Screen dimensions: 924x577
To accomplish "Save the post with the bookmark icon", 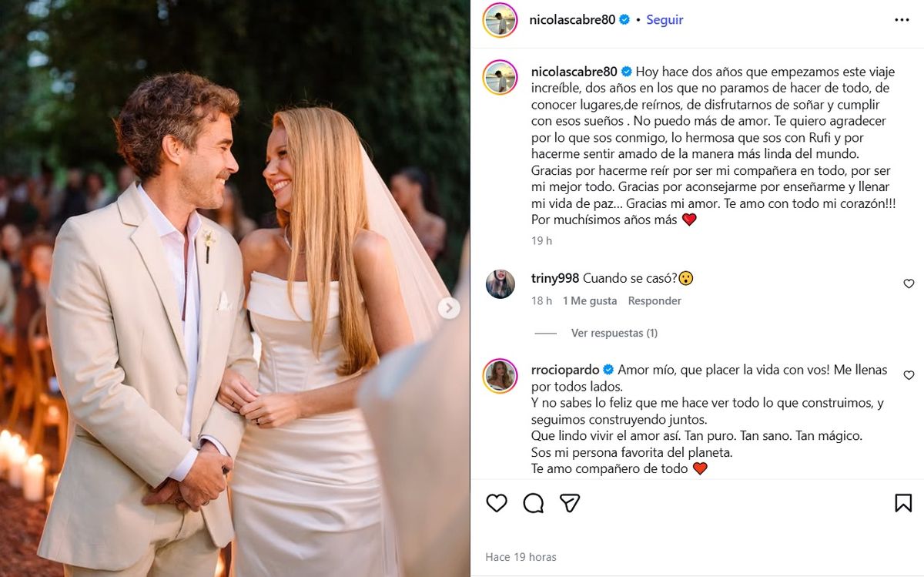I will point(903,503).
